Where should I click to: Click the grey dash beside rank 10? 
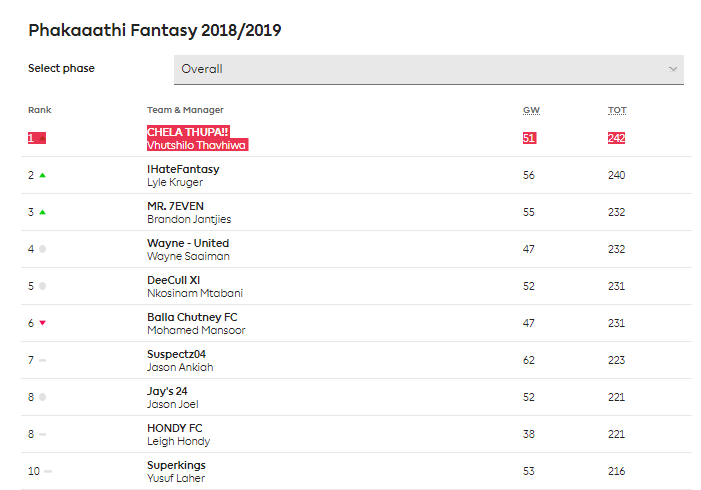point(48,471)
